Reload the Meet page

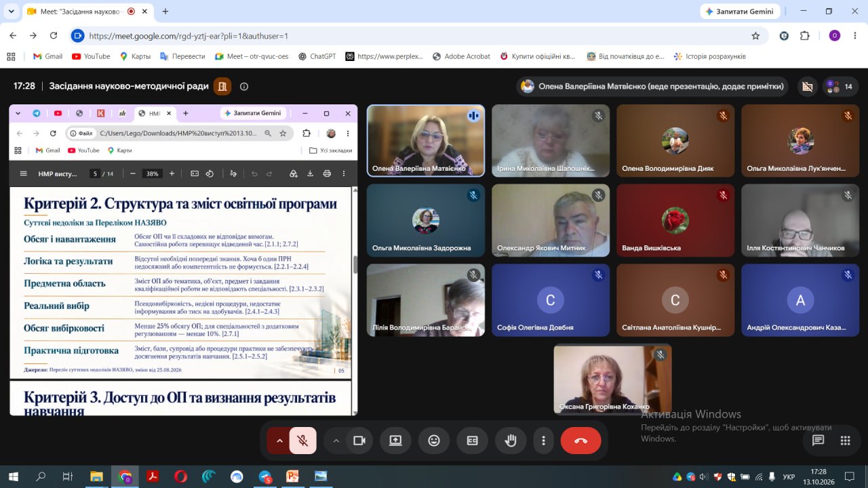click(54, 36)
